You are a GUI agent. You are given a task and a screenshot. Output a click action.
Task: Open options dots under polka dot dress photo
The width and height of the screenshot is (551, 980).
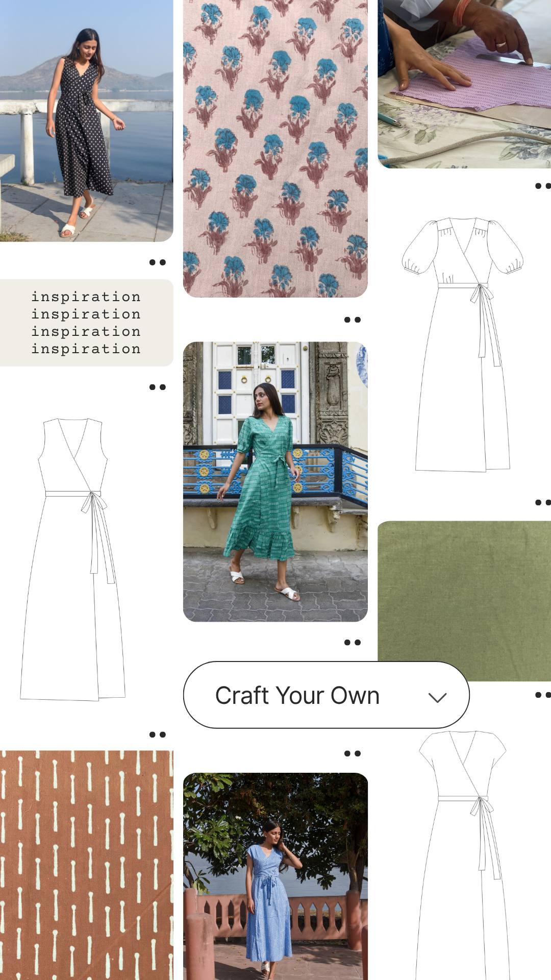[x=157, y=262]
